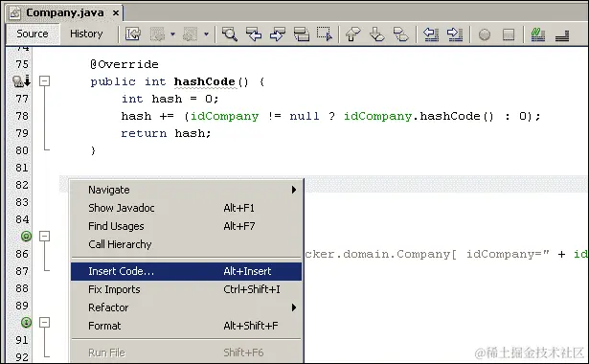Choose Find Usages from context menu

click(x=187, y=226)
